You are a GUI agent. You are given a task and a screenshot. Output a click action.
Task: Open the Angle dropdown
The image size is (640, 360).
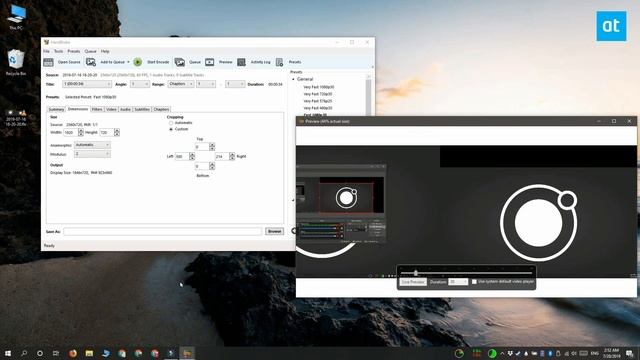pyautogui.click(x=140, y=84)
